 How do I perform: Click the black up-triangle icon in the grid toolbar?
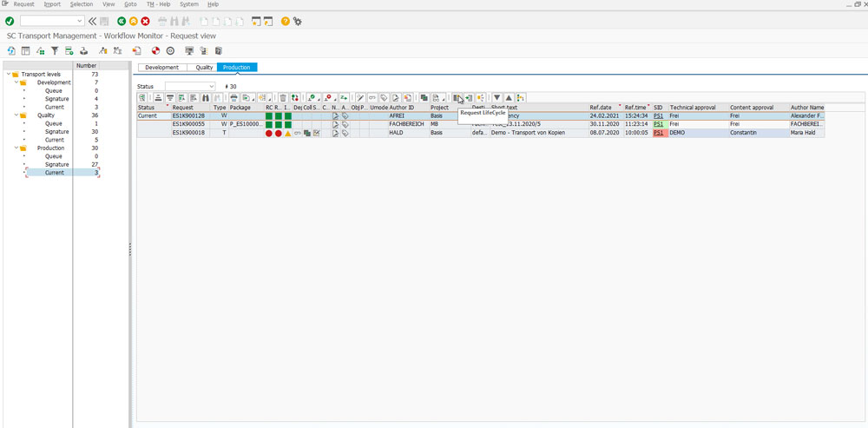click(x=509, y=97)
